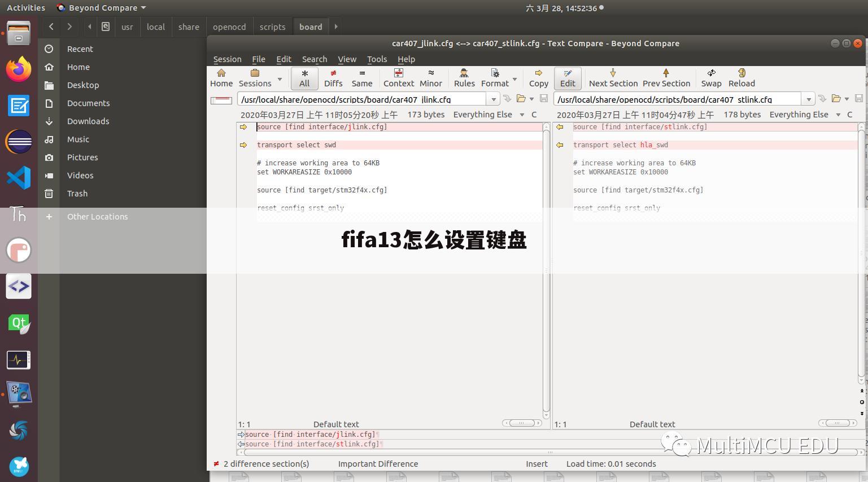Expand right file path history dropdown

[809, 99]
